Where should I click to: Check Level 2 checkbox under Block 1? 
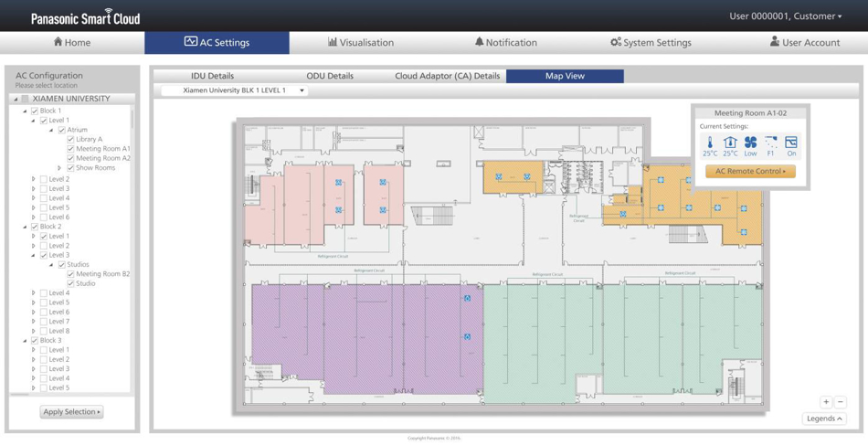tap(43, 179)
